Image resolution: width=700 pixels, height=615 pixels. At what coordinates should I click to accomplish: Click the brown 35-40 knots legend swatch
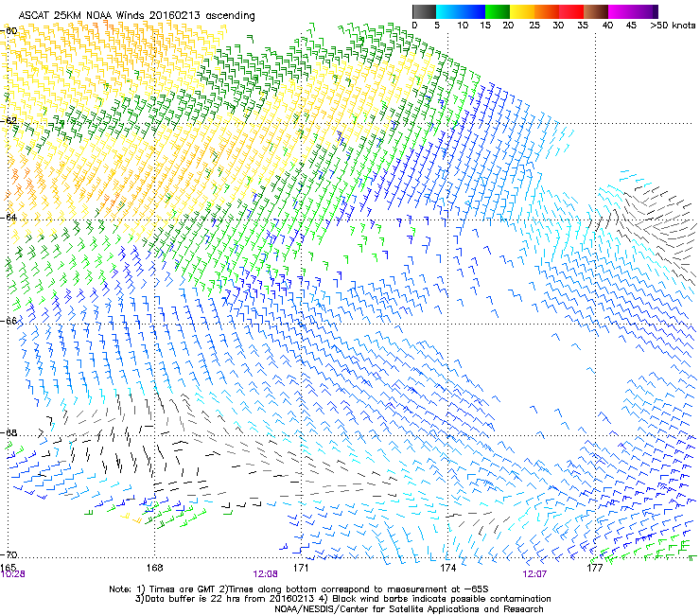596,11
